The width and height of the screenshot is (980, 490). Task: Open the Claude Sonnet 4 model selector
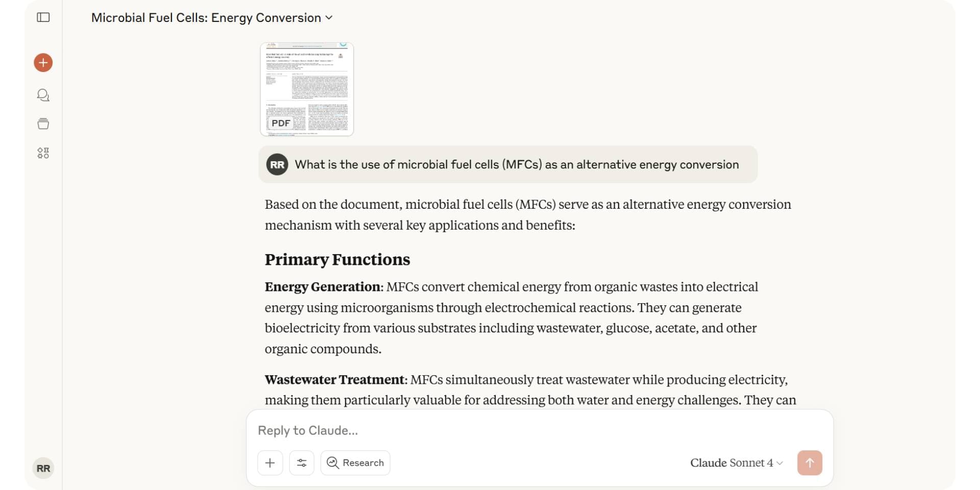[736, 462]
